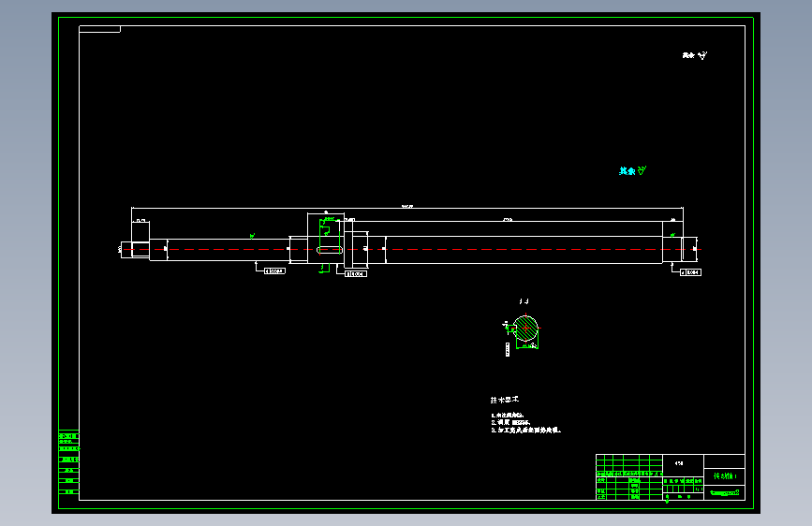
Task: Select the hatched circular cross-section view
Action: (x=525, y=329)
